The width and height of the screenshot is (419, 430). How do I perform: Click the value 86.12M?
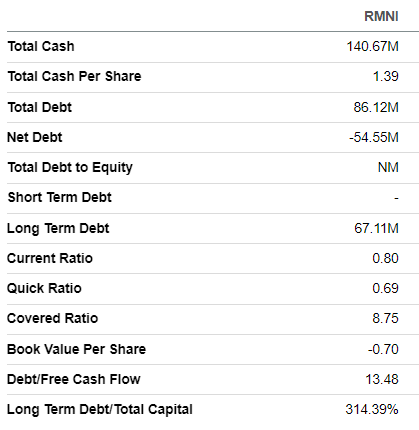click(376, 107)
